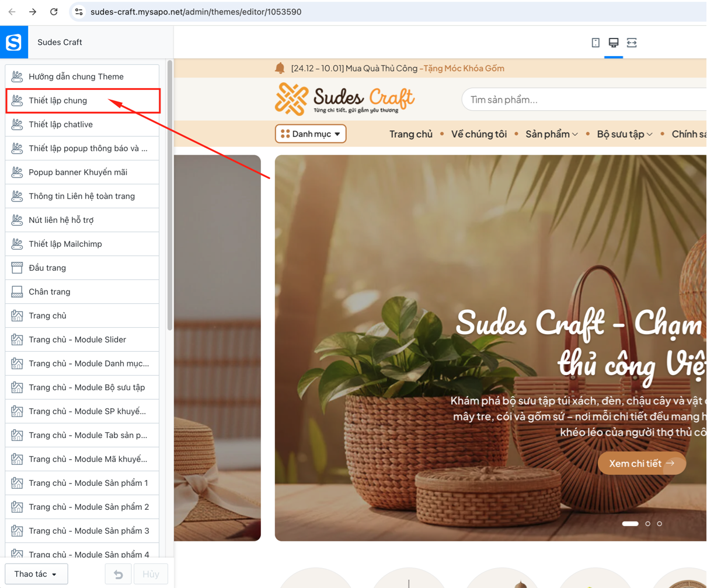The width and height of the screenshot is (707, 588).
Task: Click icon beside Thiết lập chatlive
Action: pyautogui.click(x=17, y=124)
